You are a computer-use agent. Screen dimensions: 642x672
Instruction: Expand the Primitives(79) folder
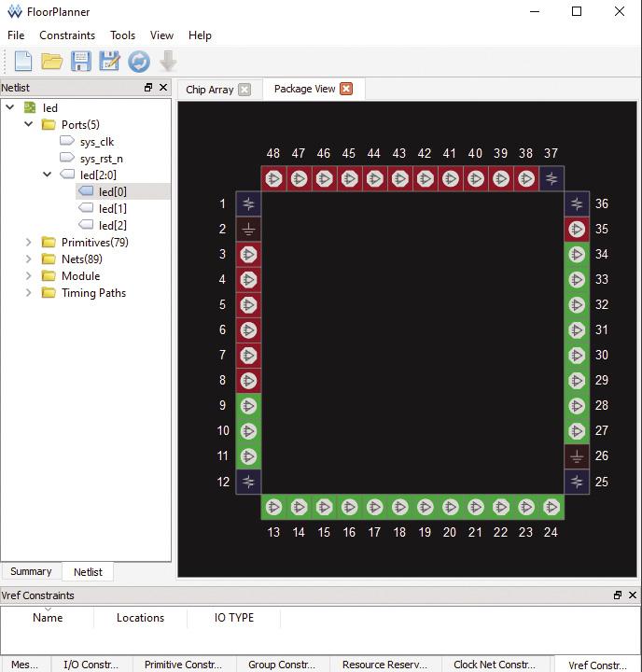pos(29,242)
